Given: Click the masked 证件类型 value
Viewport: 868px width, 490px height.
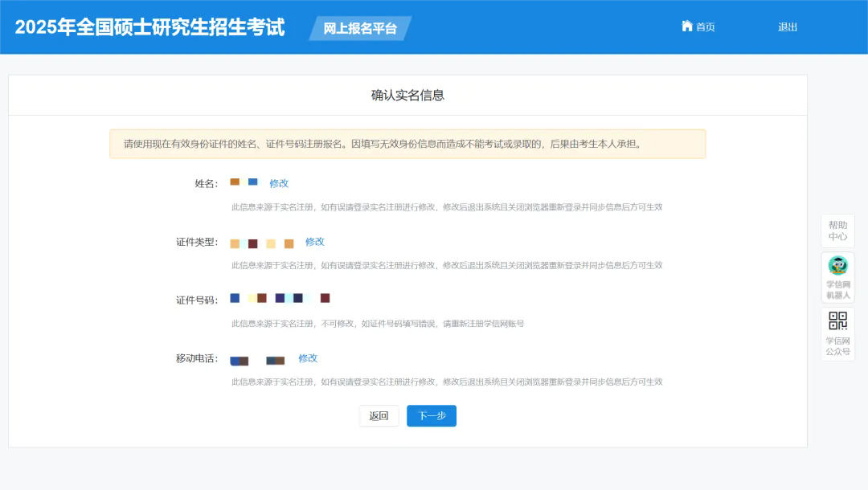Looking at the screenshot, I should coord(262,243).
